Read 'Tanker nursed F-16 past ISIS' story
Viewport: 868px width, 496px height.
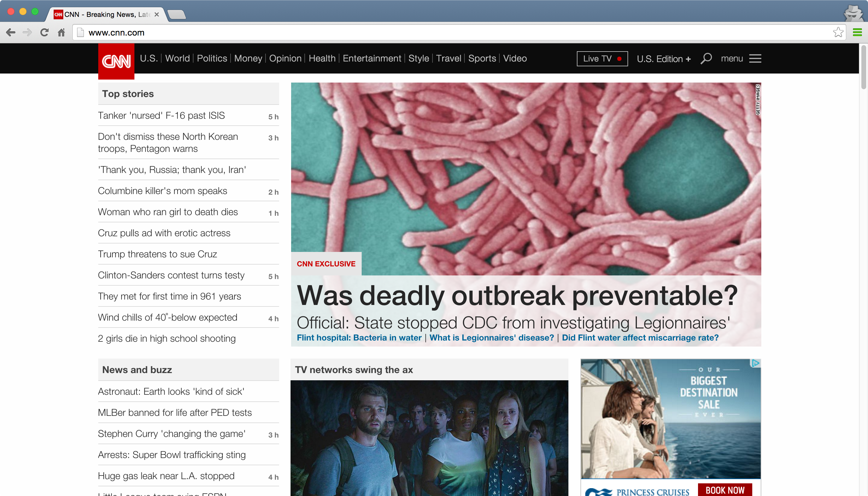[161, 115]
